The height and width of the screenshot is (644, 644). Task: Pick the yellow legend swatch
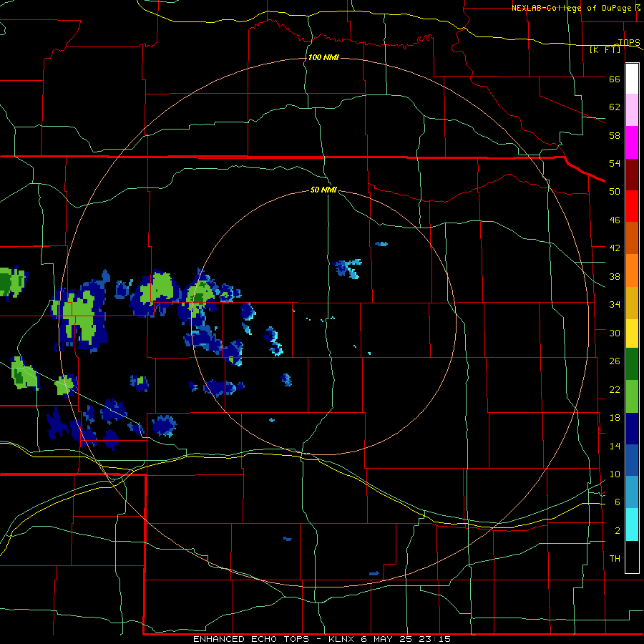point(632,333)
